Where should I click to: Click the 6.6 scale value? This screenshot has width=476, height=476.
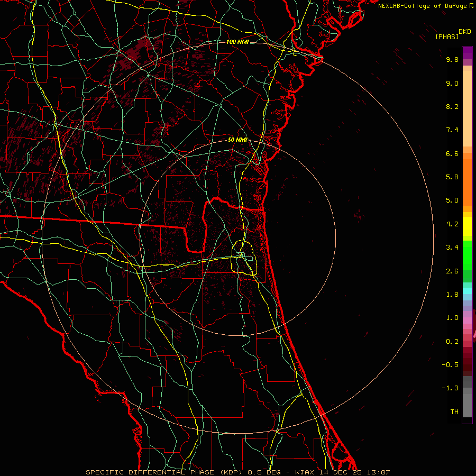(x=452, y=153)
